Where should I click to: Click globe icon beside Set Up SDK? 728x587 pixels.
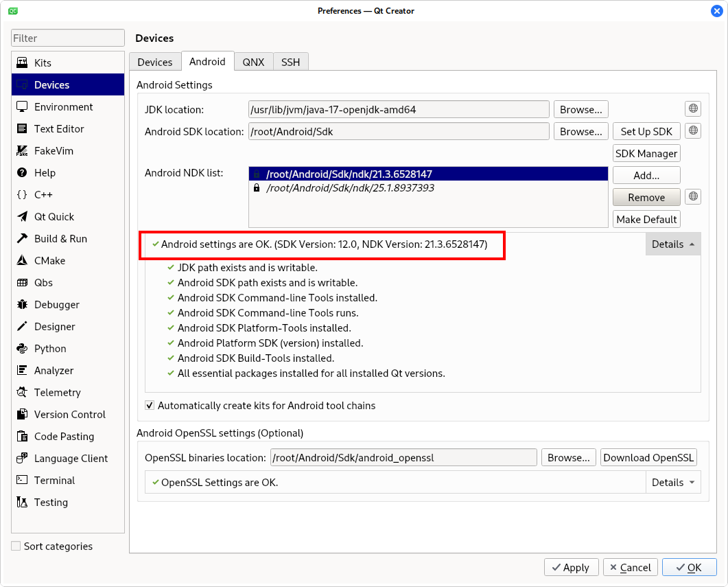pyautogui.click(x=693, y=130)
